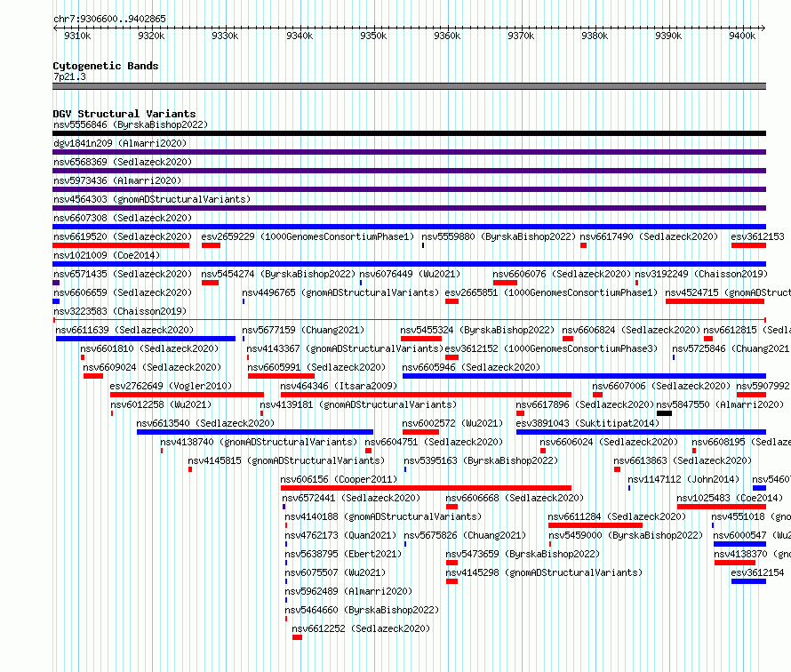
Task: Click esv2762649 (Vogler2010) label
Action: pyautogui.click(x=171, y=386)
